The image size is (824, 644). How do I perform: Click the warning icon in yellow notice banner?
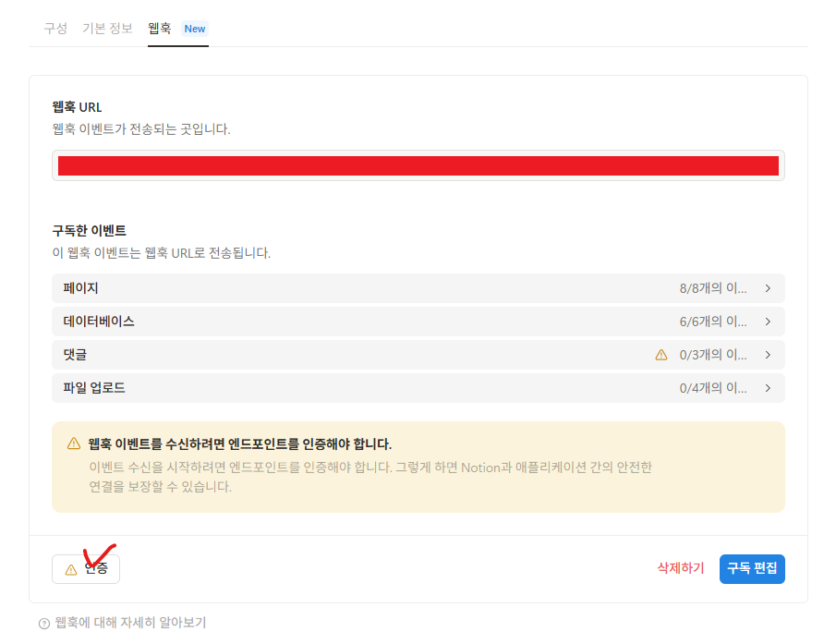click(74, 444)
